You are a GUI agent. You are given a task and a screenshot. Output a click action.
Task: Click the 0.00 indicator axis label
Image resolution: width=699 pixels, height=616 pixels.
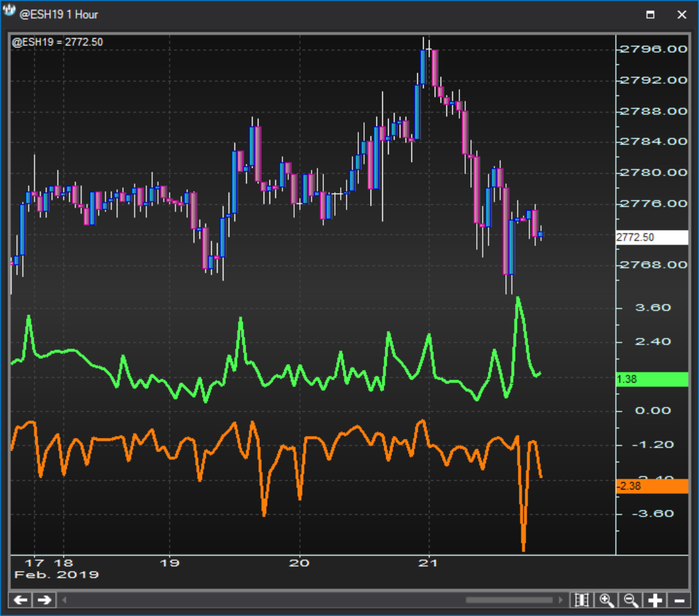click(653, 411)
